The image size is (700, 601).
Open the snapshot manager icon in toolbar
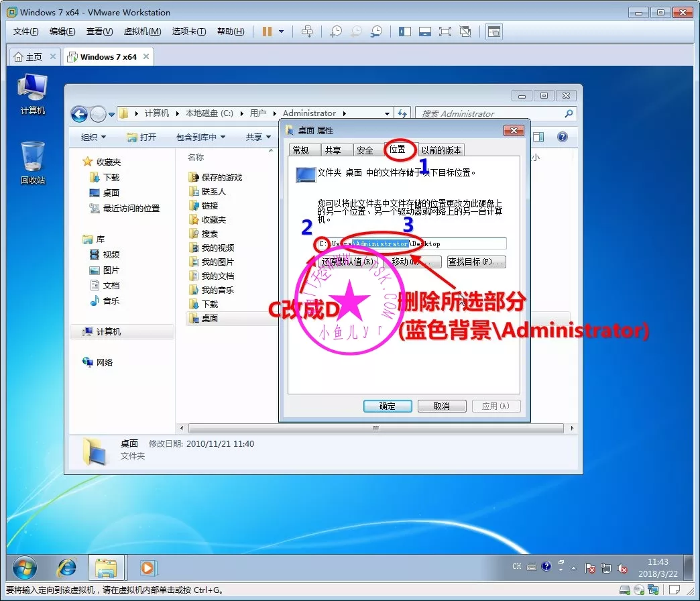pos(377,32)
